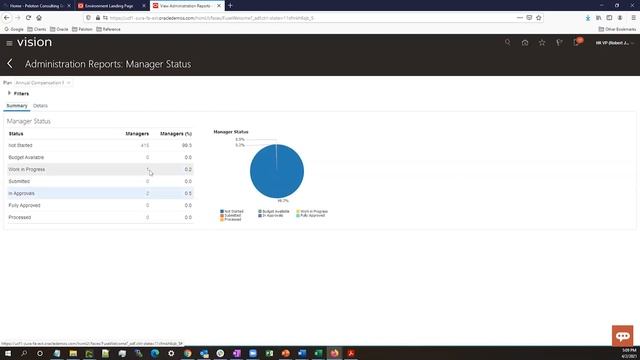Click the Budget Available legend entry

(x=274, y=211)
